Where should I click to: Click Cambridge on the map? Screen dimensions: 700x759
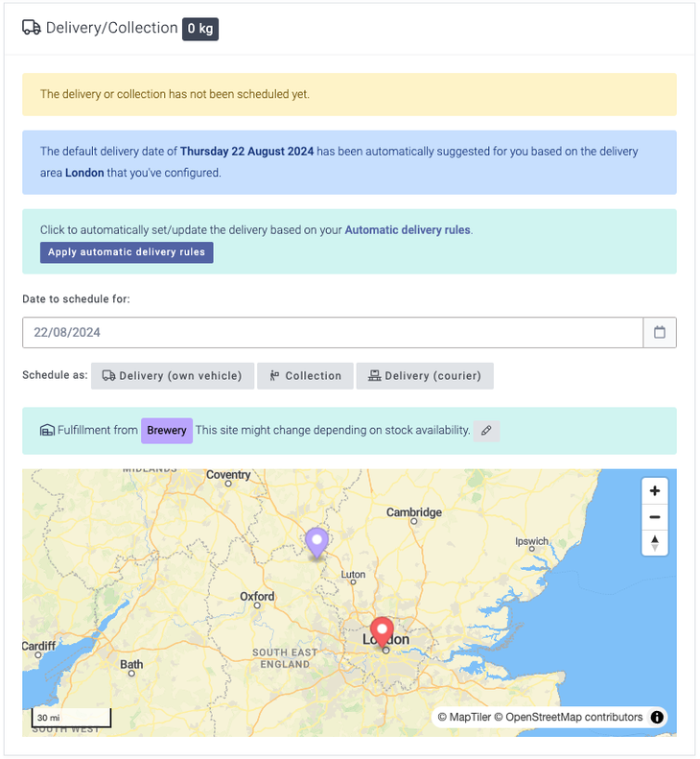(414, 513)
